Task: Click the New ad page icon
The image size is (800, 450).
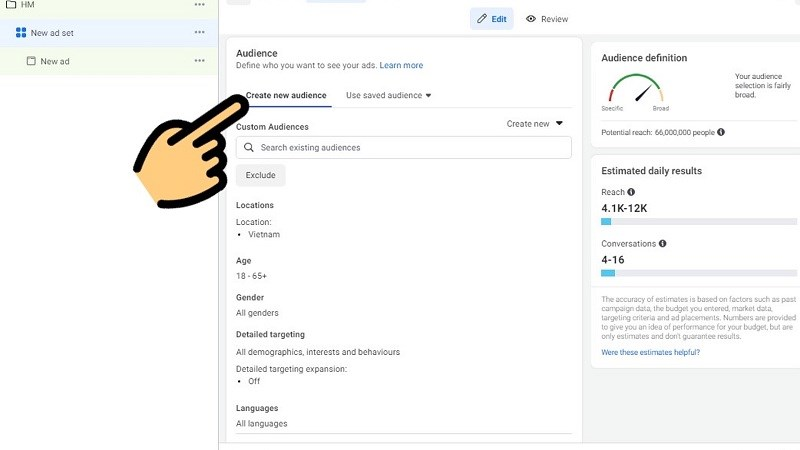Action: click(x=31, y=61)
